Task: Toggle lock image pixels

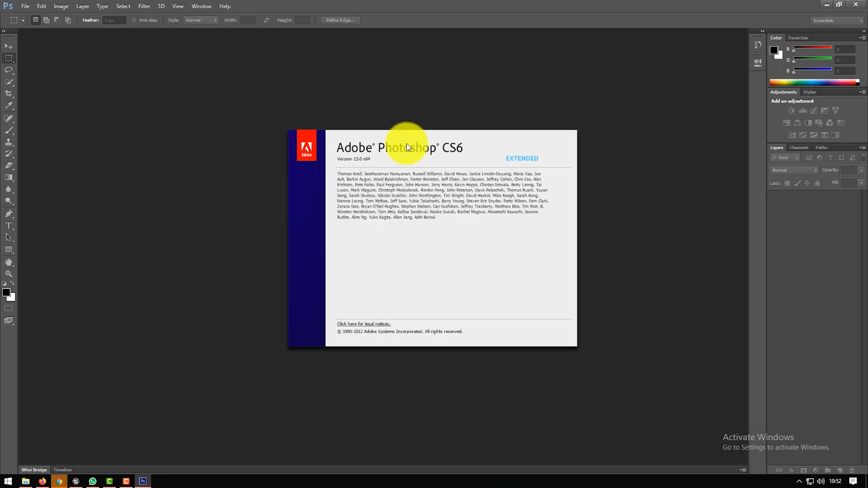Action: click(797, 183)
